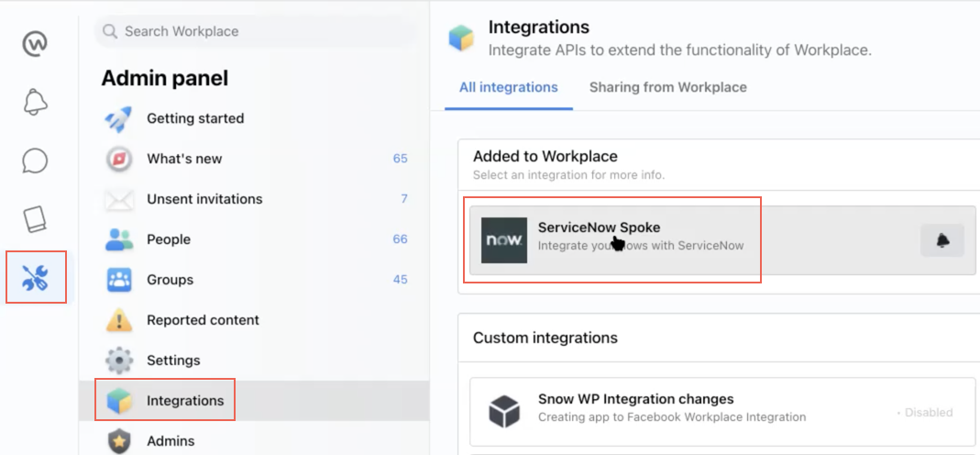980x455 pixels.
Task: Click 'Integrate your flows with ServiceNow' description
Action: (x=641, y=246)
